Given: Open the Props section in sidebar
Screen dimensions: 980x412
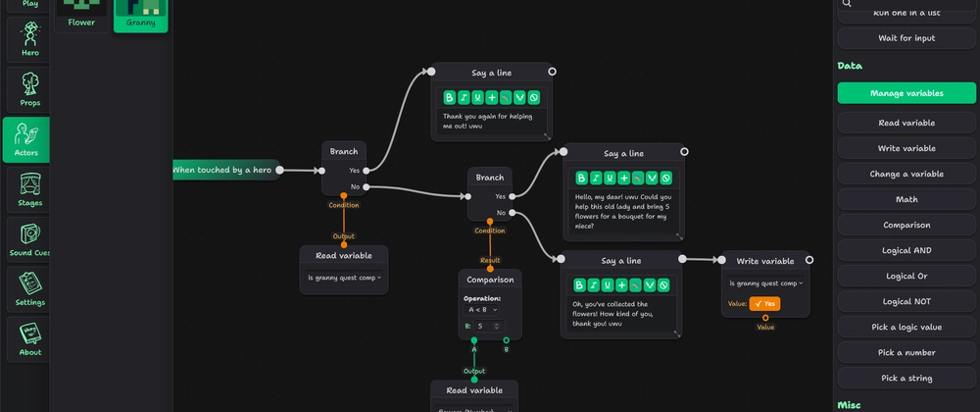Looking at the screenshot, I should (29, 89).
